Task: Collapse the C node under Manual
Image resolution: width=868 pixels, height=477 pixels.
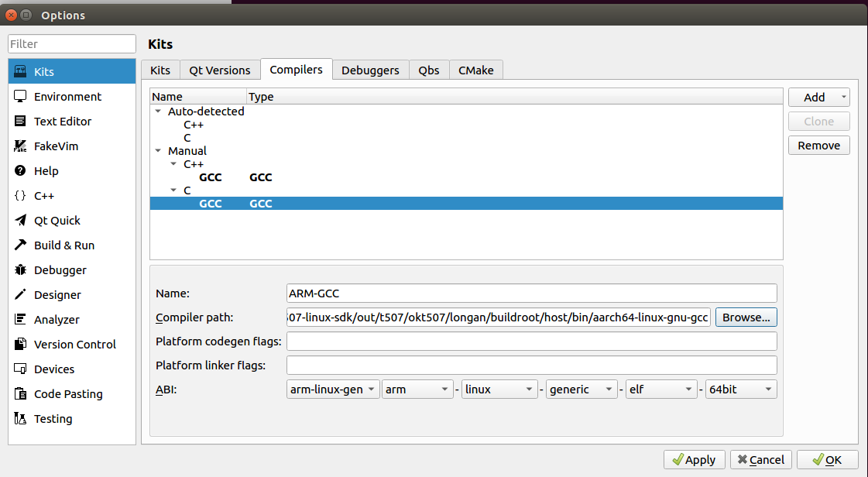Action: click(x=173, y=190)
